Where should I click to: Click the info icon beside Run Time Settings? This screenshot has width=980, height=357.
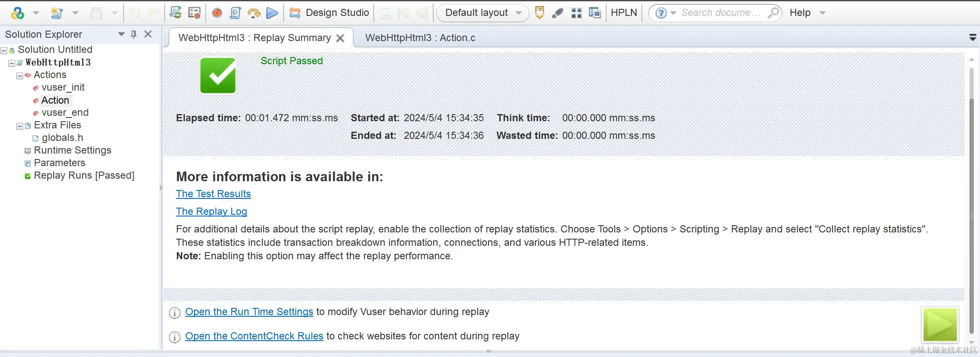click(x=174, y=313)
